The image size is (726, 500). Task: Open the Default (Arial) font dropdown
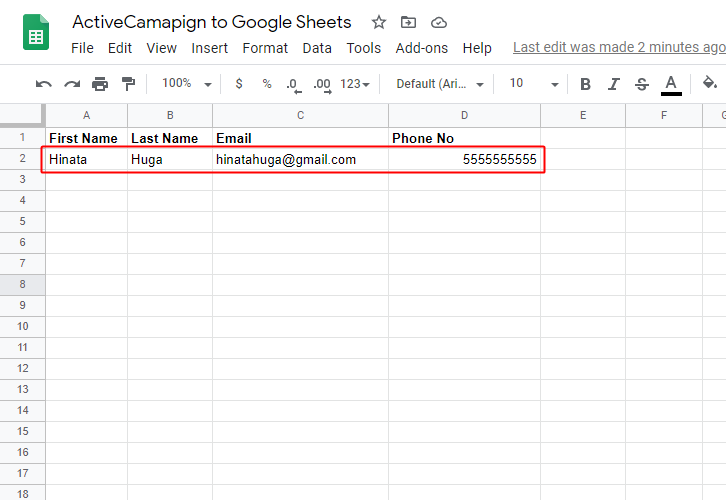pyautogui.click(x=440, y=84)
